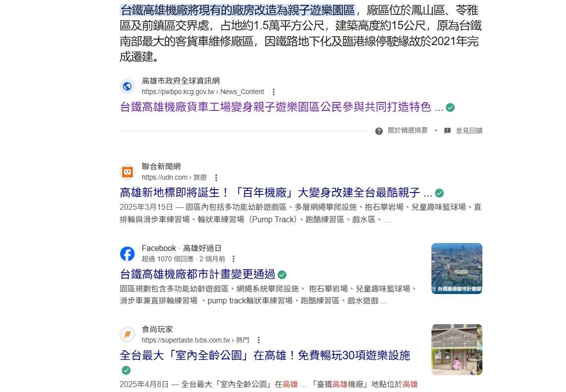Open the 台鐵高雄機廠都市計畫變更通過 result
Screen dimensions: 566x392
197,274
